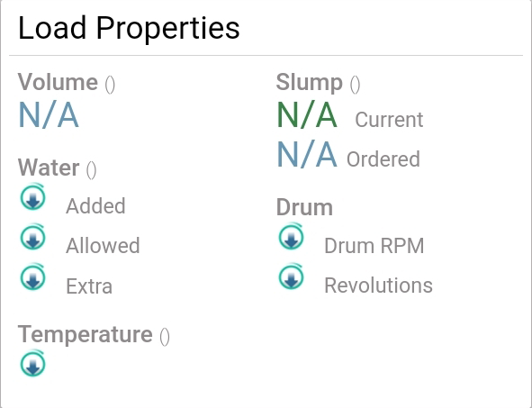
Task: Click the Slump section heading
Action: [x=310, y=83]
